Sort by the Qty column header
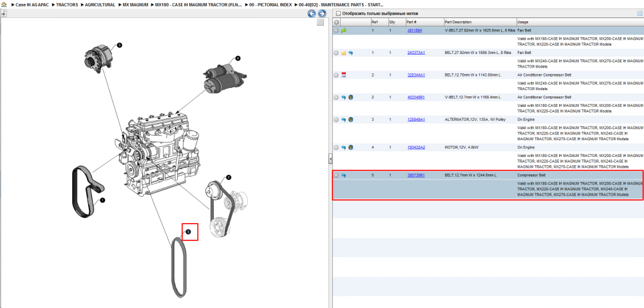Screen dimensions: 644x308 click(x=396, y=22)
